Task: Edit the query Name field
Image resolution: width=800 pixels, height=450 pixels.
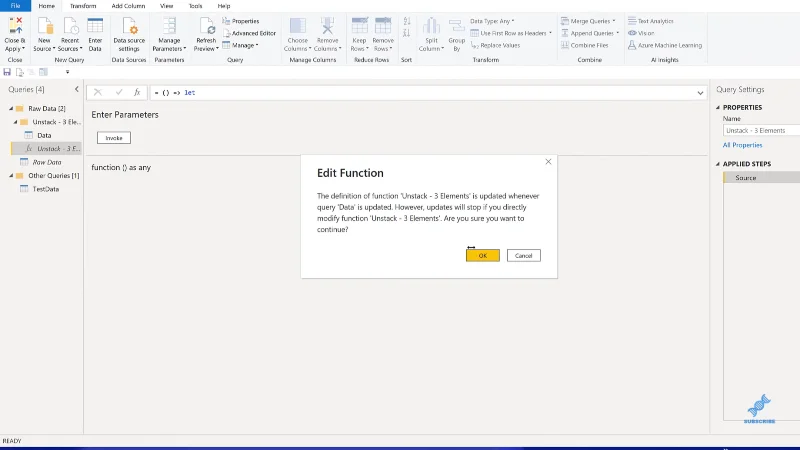Action: [761, 131]
